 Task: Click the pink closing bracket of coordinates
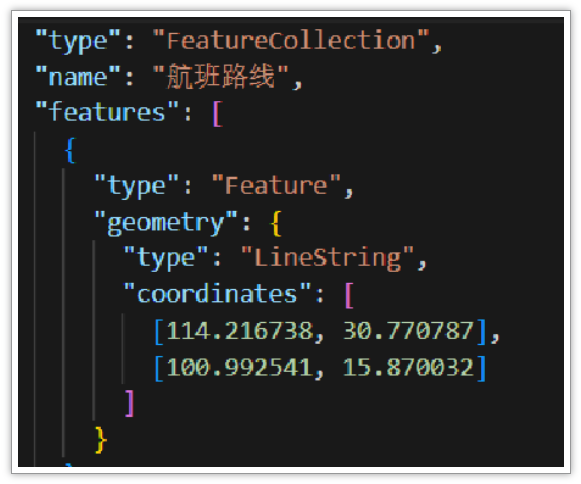[x=130, y=404]
